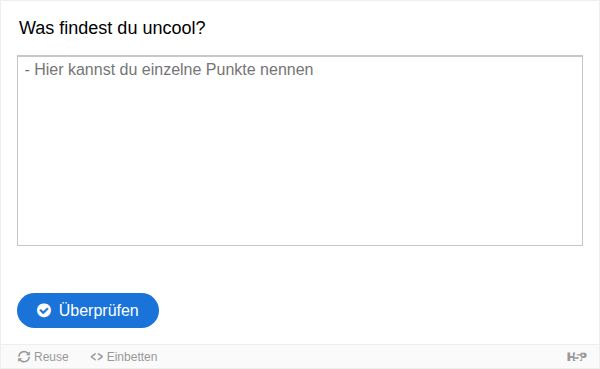Check answer via the blue Überprüfen button

[88, 310]
